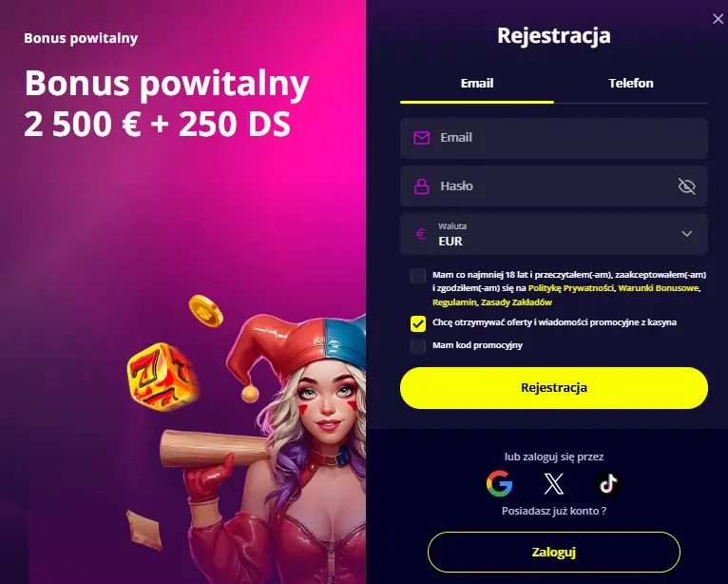Click the padlock icon in Hasło field
This screenshot has height=584, width=728.
point(422,186)
